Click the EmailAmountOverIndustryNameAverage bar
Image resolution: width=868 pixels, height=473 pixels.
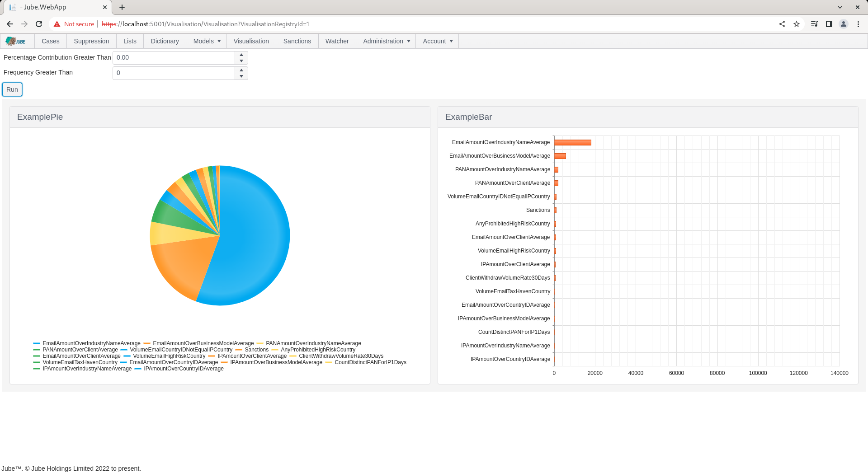click(573, 142)
